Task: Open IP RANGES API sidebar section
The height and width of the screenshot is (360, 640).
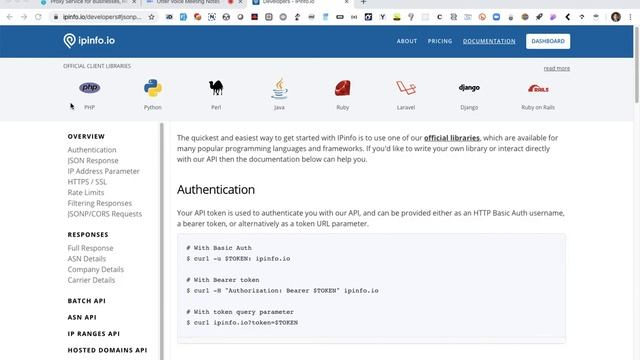Action: coord(94,333)
